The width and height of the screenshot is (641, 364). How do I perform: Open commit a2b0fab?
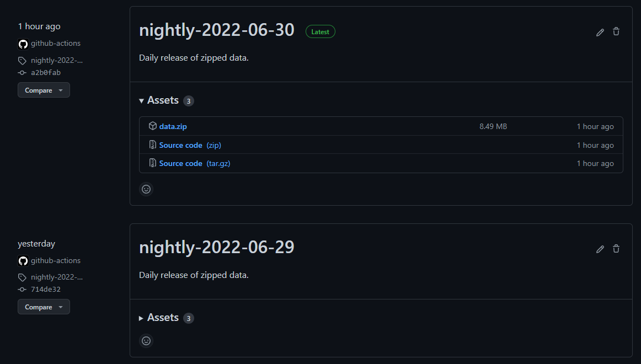(x=46, y=72)
